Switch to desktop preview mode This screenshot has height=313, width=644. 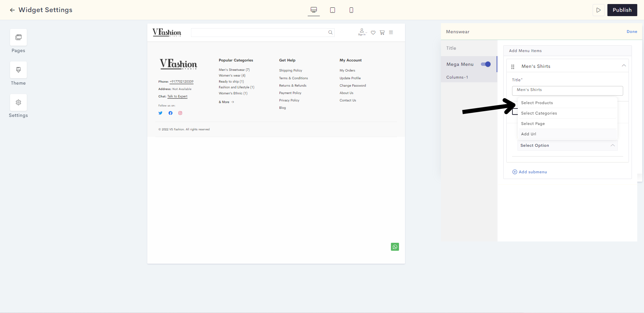[x=314, y=10]
